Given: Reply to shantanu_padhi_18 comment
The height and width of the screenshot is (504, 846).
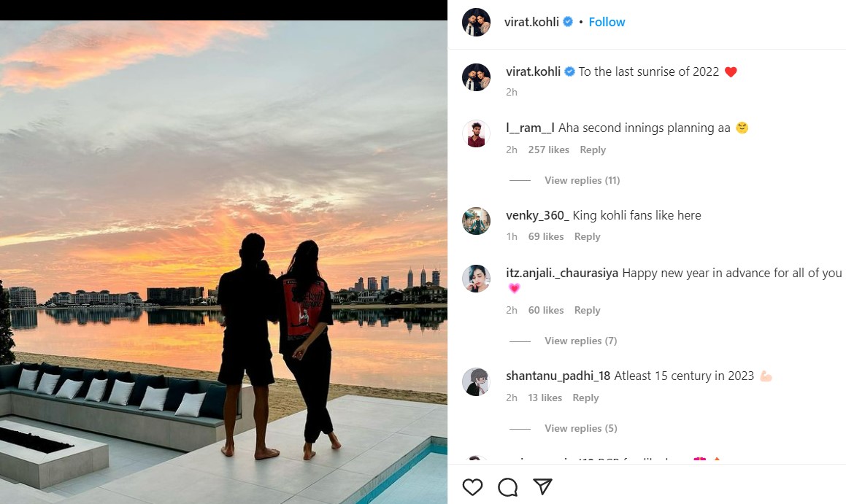Looking at the screenshot, I should click(585, 398).
